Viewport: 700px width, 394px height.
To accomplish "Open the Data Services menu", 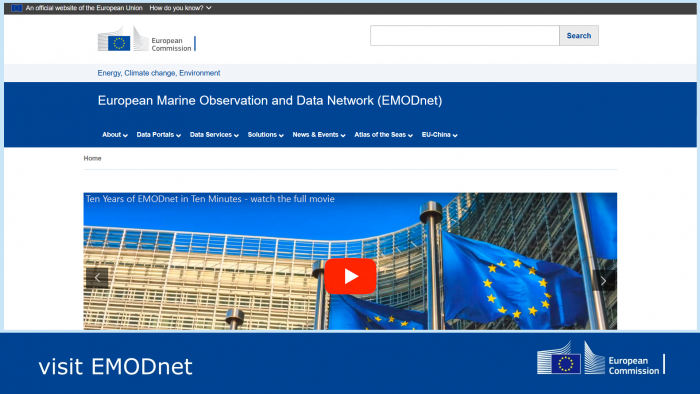I will tap(214, 135).
